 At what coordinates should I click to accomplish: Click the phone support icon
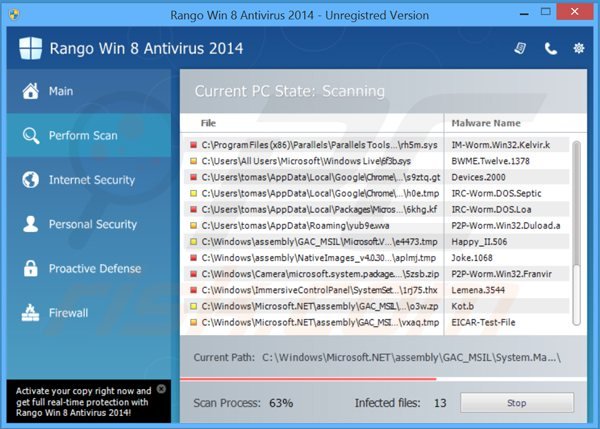click(551, 49)
